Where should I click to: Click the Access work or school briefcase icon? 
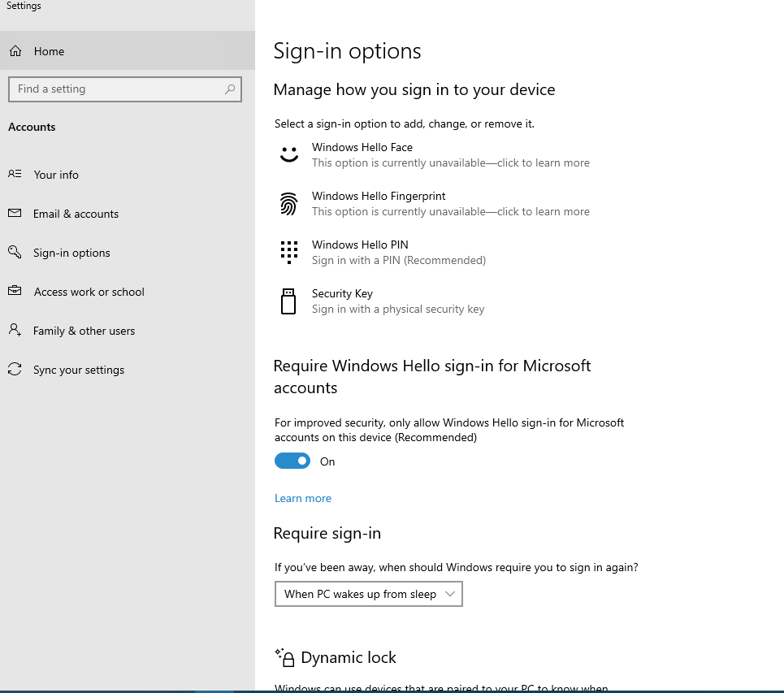point(15,291)
